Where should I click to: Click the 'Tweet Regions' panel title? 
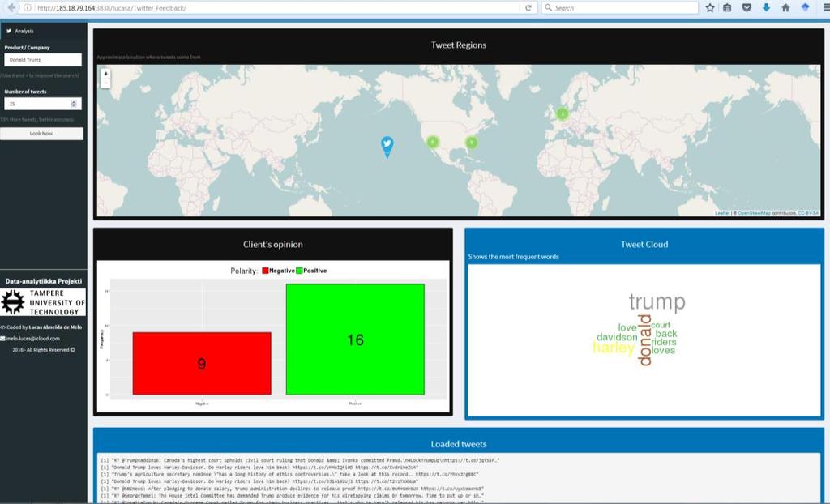click(x=459, y=45)
